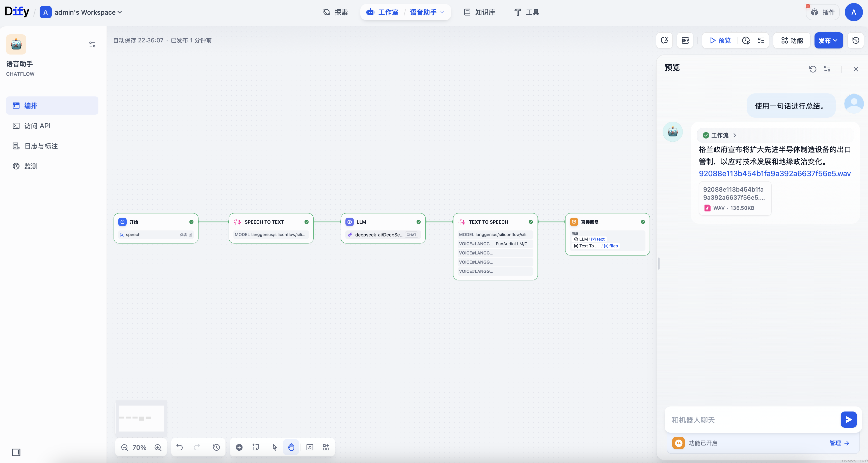The image size is (868, 463).
Task: Toggle the hand pan mode tool
Action: 291,448
